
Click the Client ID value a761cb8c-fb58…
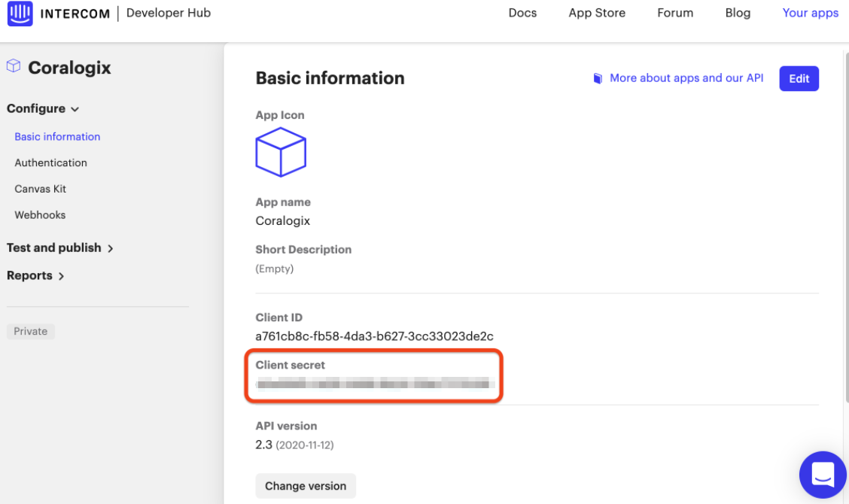[x=374, y=336]
